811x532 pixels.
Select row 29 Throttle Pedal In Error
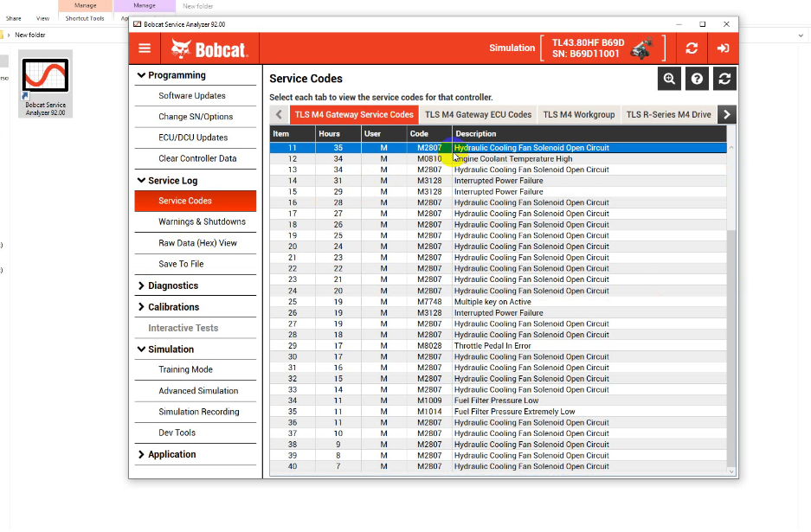pos(498,345)
